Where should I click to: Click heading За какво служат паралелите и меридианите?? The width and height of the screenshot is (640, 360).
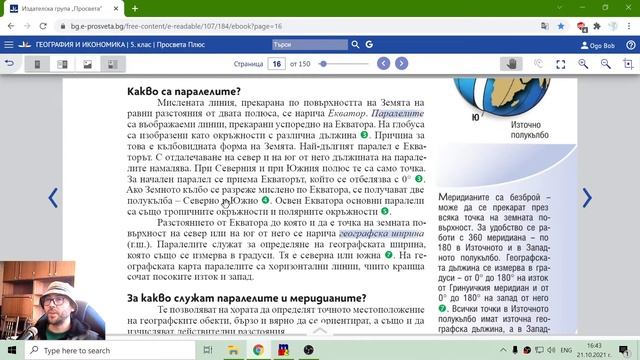tap(247, 298)
